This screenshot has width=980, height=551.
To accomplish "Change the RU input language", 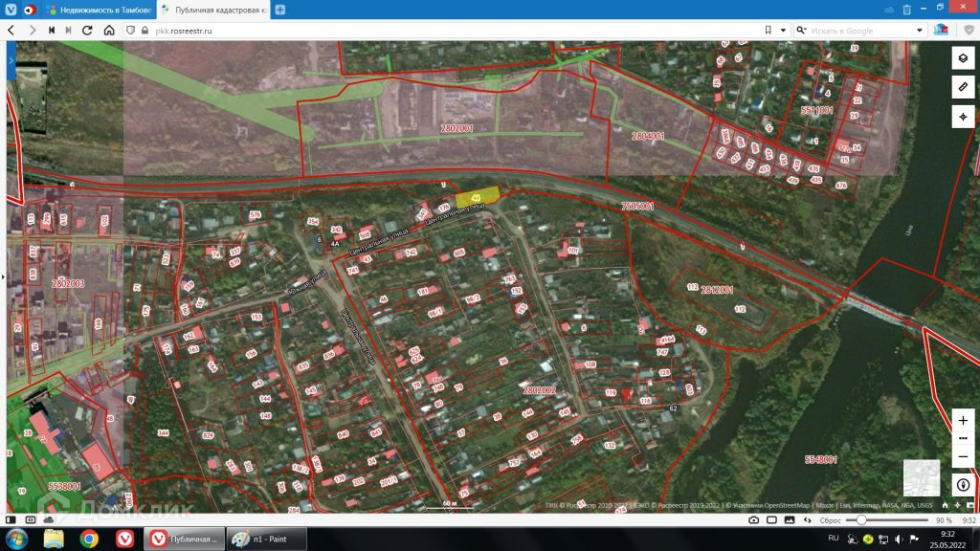I will 834,538.
